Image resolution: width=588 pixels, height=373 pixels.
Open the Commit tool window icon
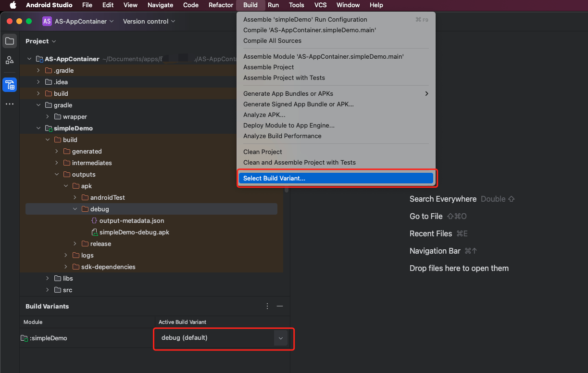click(10, 60)
